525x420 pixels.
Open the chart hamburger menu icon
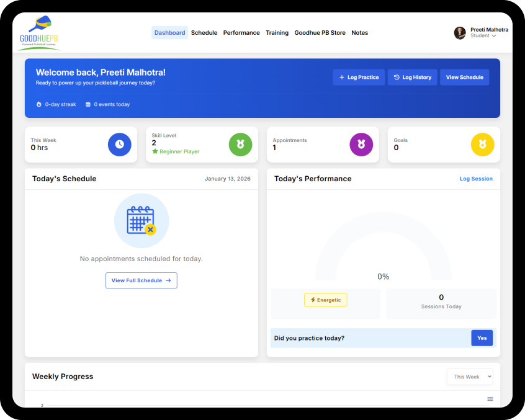coord(490,399)
